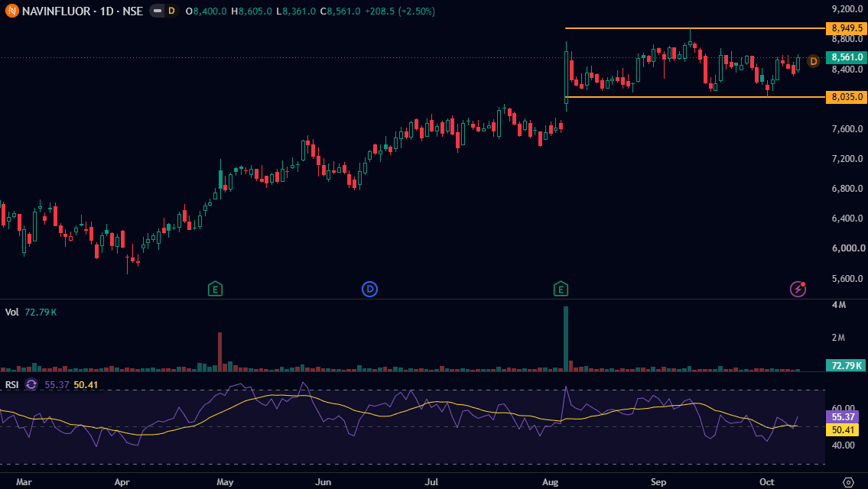Click the tall red volume bar near May
This screenshot has width=868, height=489.
click(x=219, y=351)
